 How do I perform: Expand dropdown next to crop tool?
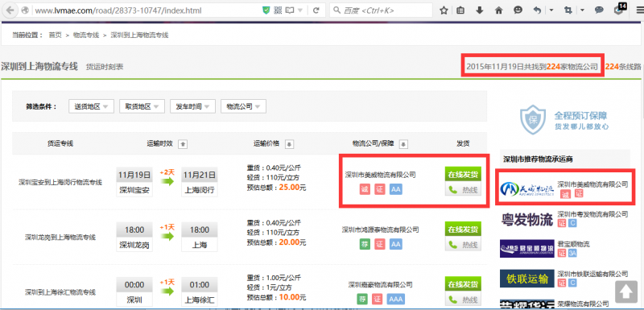coord(582,10)
